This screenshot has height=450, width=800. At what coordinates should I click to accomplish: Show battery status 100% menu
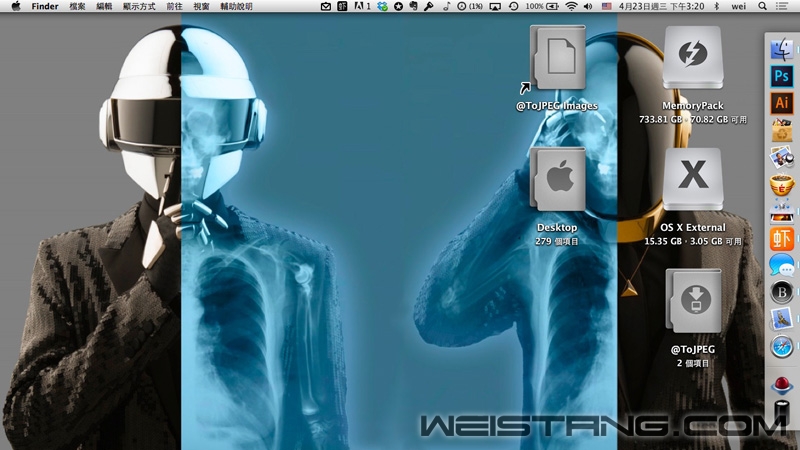541,6
